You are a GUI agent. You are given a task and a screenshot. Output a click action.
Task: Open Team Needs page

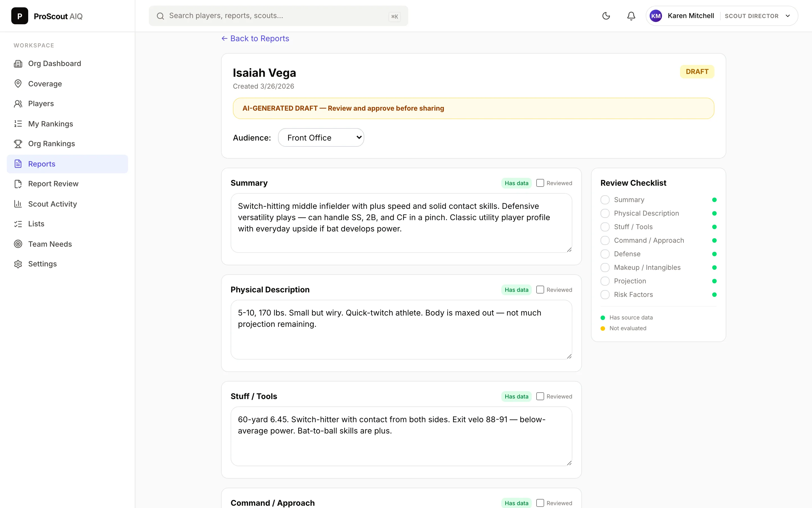tap(67, 244)
